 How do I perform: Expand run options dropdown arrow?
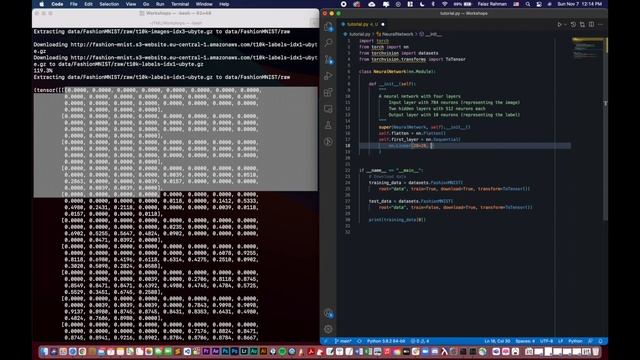coord(565,24)
